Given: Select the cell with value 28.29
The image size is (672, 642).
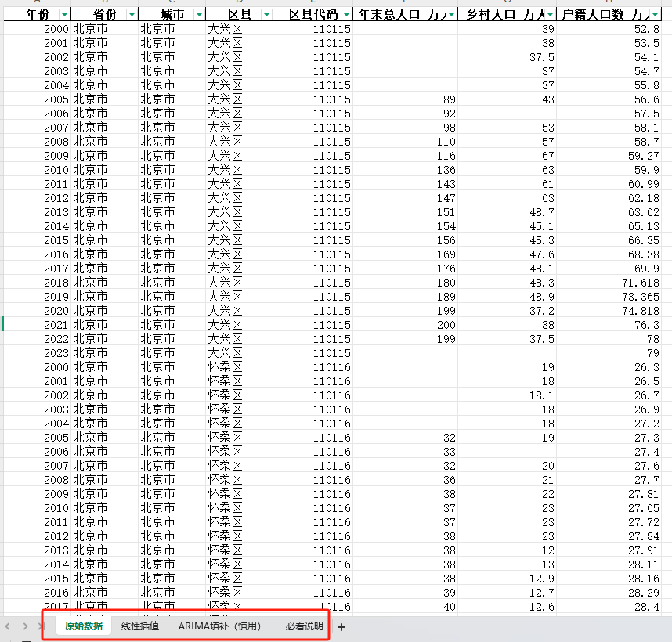Looking at the screenshot, I should [x=609, y=593].
